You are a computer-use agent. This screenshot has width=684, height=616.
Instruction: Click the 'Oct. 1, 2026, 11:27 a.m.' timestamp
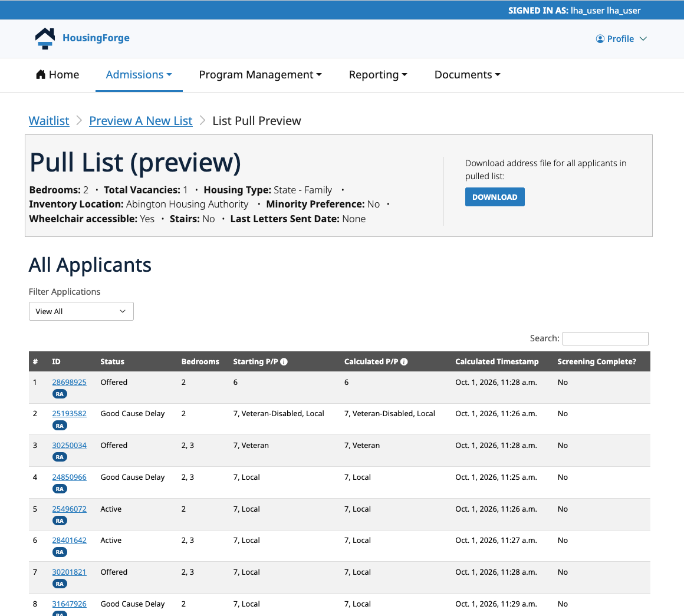496,541
